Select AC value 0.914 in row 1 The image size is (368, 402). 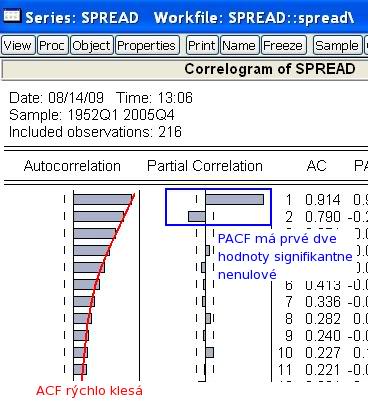(x=323, y=200)
